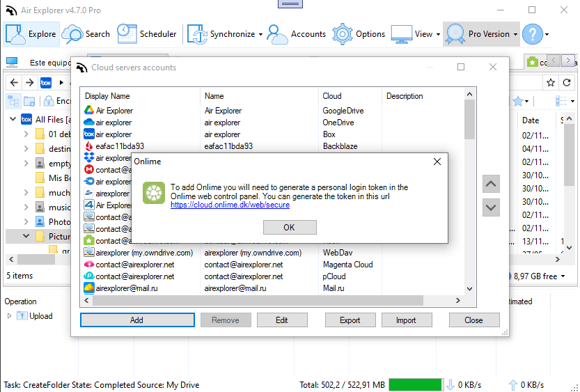580x392 pixels.
Task: Switch to the Este equipo tab
Action: click(39, 63)
